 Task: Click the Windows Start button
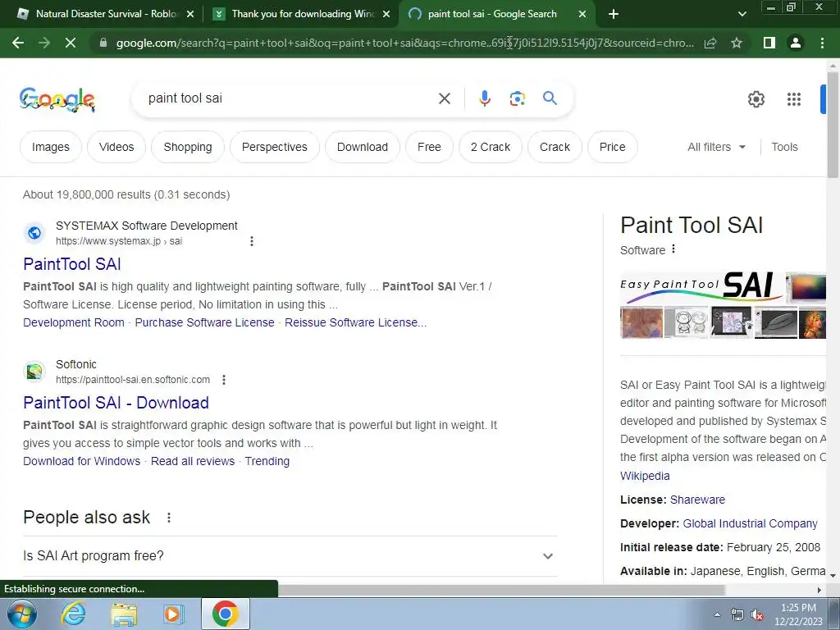tap(21, 614)
